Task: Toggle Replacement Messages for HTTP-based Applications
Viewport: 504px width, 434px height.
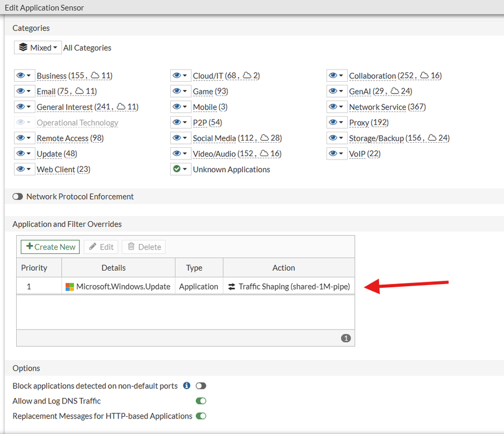Action: 201,416
